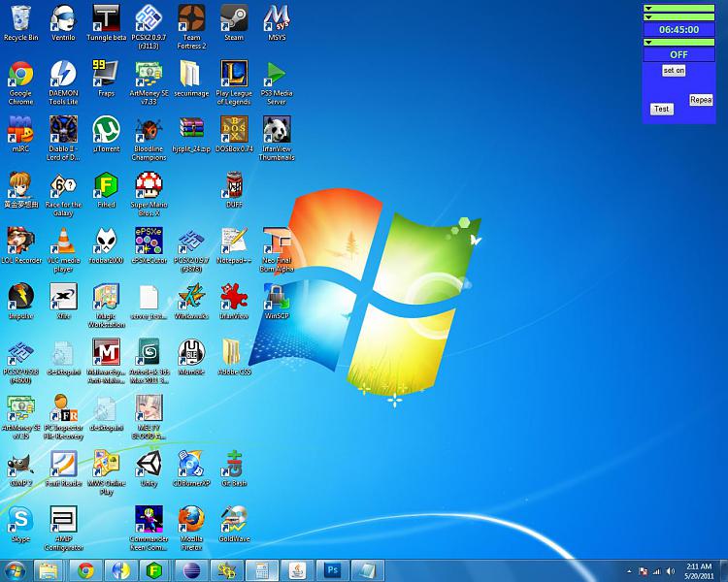Select the Unity desktop shortcut
Viewport: 728px width, 582px height.
[149, 469]
